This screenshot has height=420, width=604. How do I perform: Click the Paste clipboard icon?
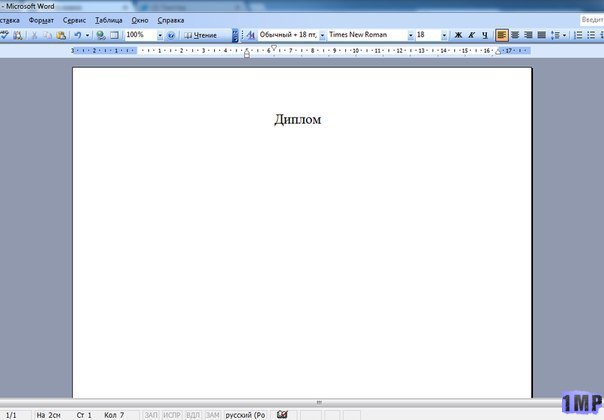pos(61,35)
